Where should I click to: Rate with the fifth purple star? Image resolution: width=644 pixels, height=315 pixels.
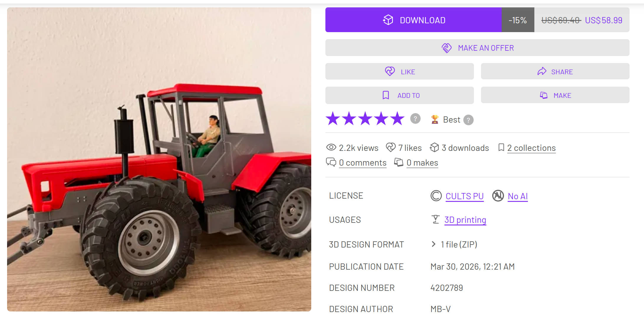pos(397,118)
